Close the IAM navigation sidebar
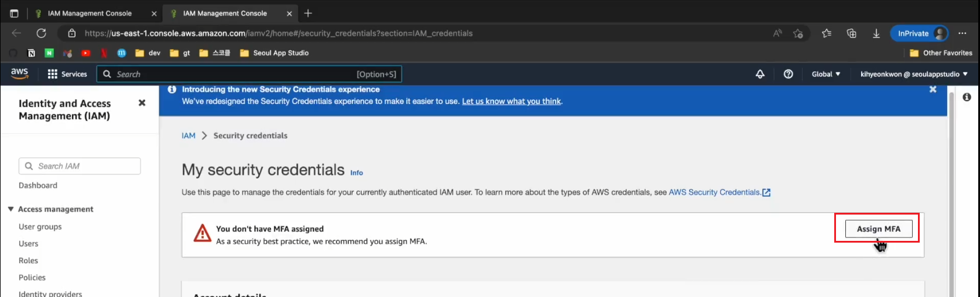 (142, 103)
